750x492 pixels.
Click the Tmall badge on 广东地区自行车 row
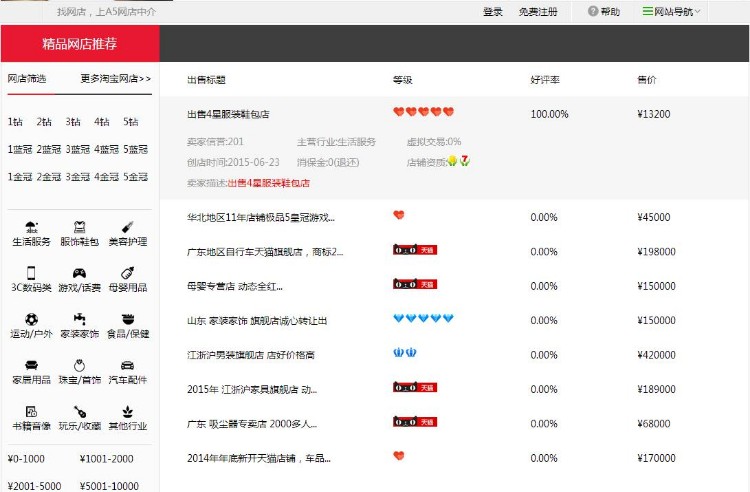tap(415, 250)
